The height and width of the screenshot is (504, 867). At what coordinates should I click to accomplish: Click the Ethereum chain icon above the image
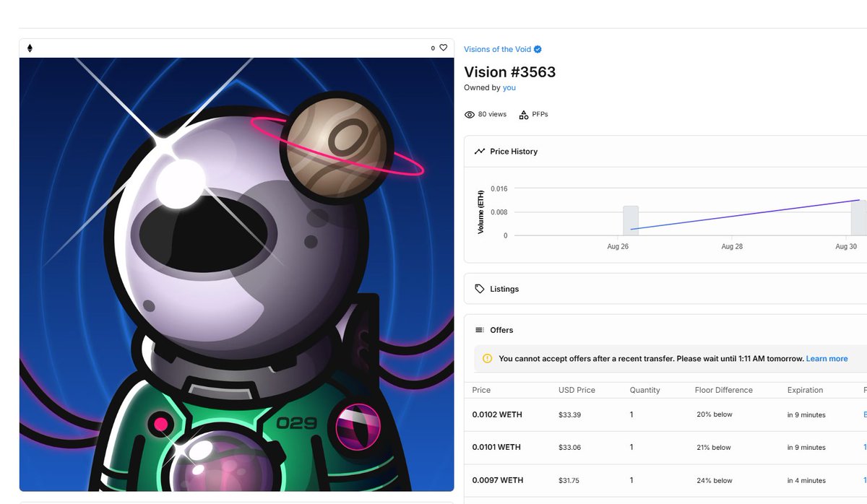[x=30, y=48]
